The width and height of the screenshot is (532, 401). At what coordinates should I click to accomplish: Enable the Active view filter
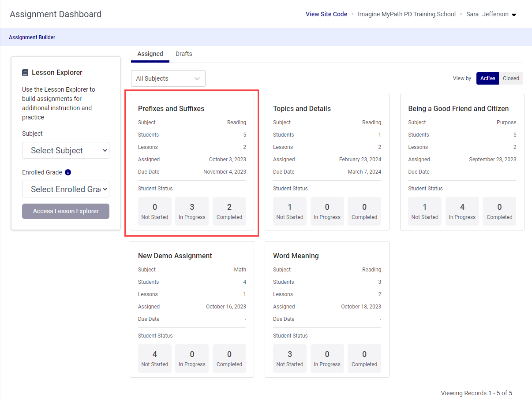pos(487,78)
